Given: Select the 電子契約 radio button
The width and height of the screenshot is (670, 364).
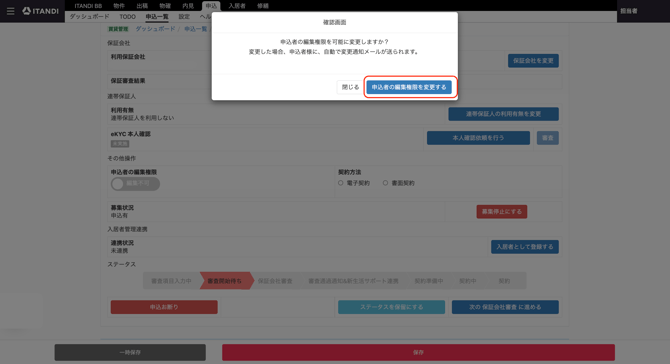Looking at the screenshot, I should (x=341, y=183).
